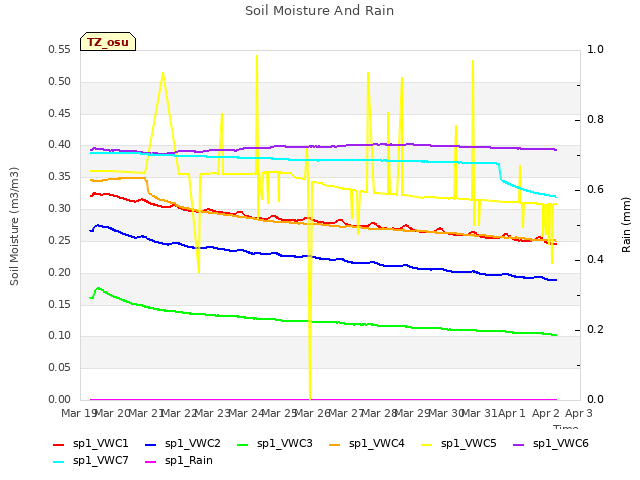Viewport: 640px width, 480px height.
Task: Click magenta color marker for sp1_Rain
Action: (151, 462)
